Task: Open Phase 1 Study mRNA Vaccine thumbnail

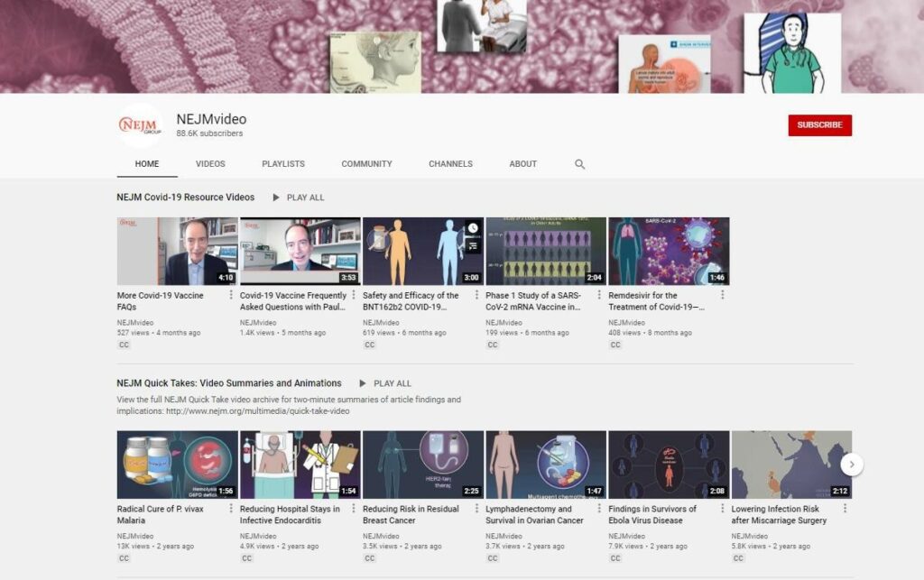Action: [546, 252]
